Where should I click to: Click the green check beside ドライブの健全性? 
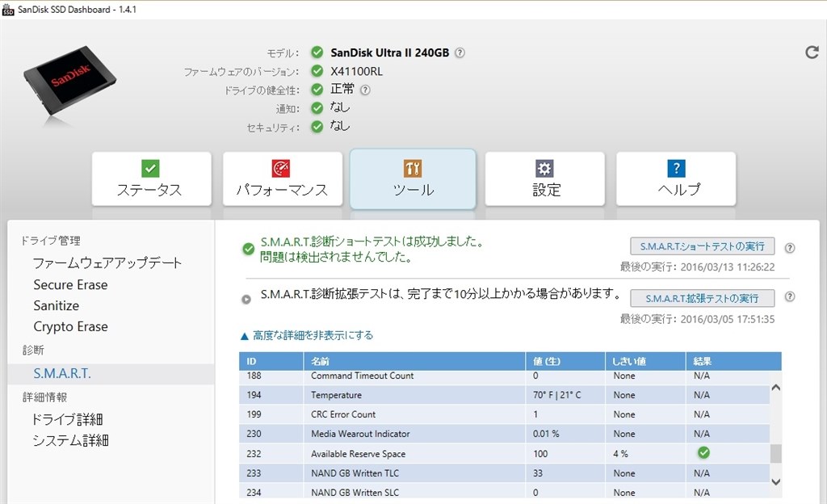pyautogui.click(x=317, y=90)
